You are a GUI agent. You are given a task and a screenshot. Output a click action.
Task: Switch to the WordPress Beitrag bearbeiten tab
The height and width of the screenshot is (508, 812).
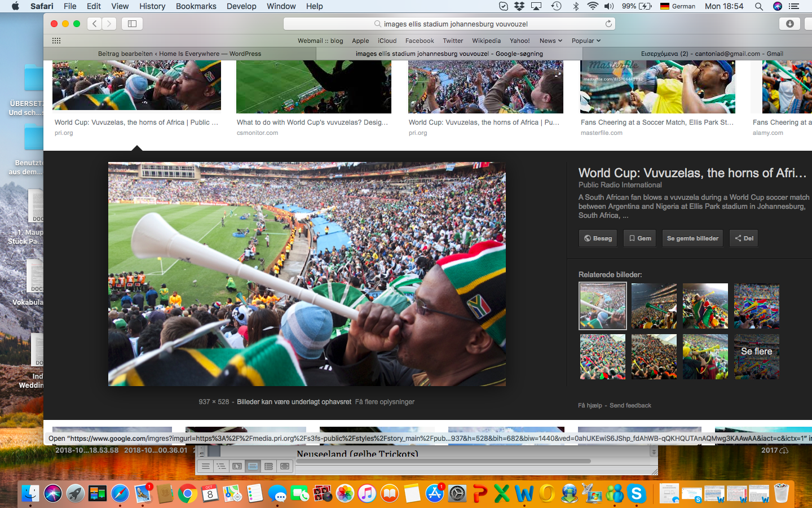coord(179,54)
